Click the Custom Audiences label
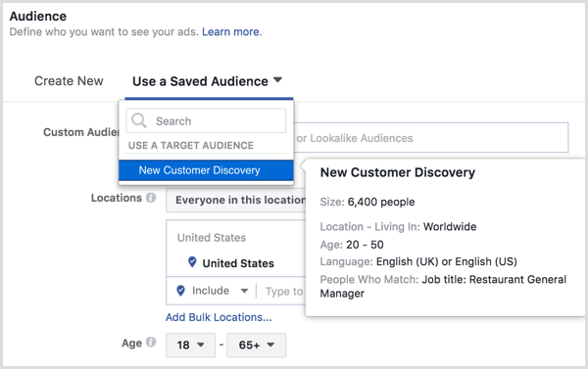Screen dimensions: 588x369 pos(81,132)
